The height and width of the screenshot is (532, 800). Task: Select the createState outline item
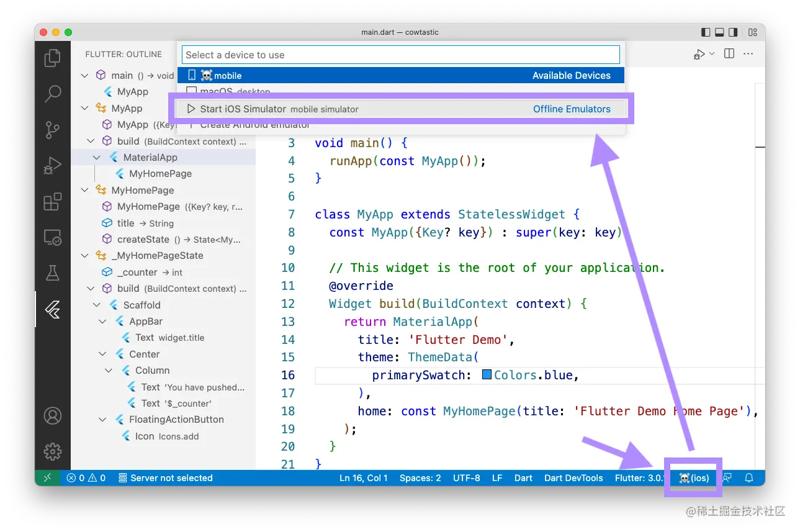click(163, 239)
